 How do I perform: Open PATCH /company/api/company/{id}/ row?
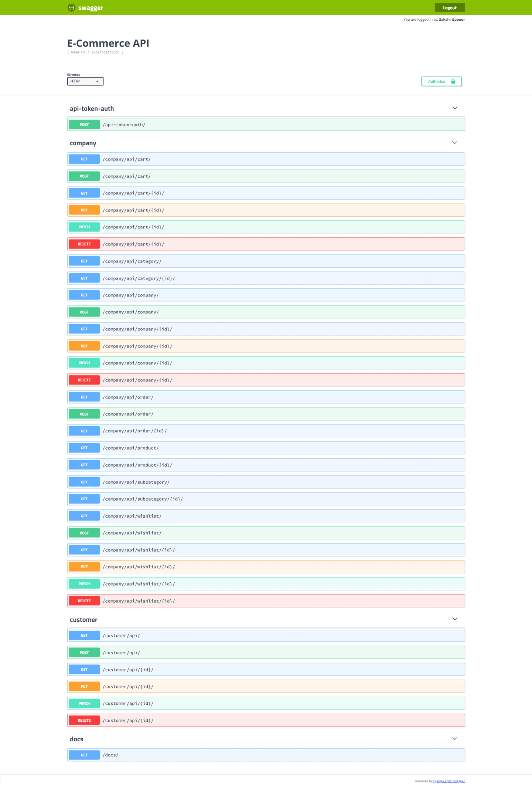click(x=266, y=363)
